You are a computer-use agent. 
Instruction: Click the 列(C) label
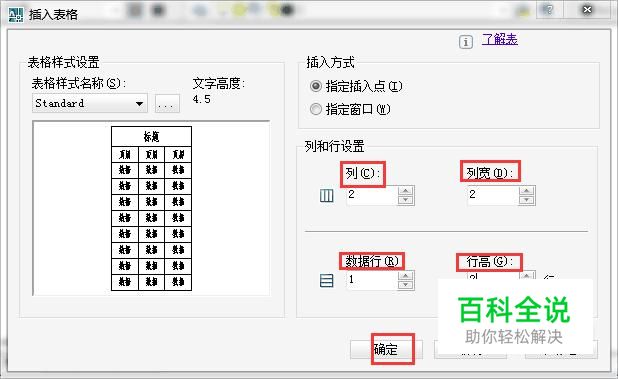(363, 173)
